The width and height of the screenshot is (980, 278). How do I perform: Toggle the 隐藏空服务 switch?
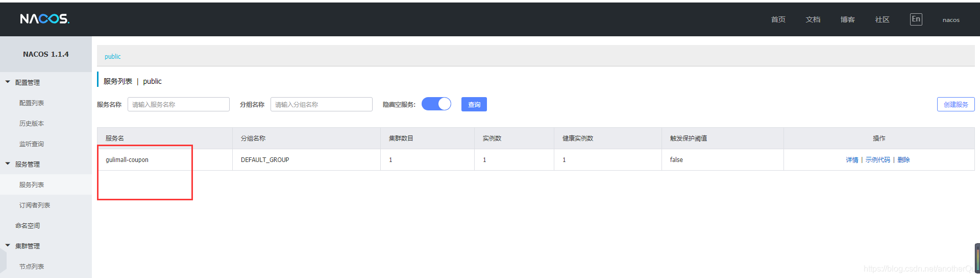click(436, 104)
